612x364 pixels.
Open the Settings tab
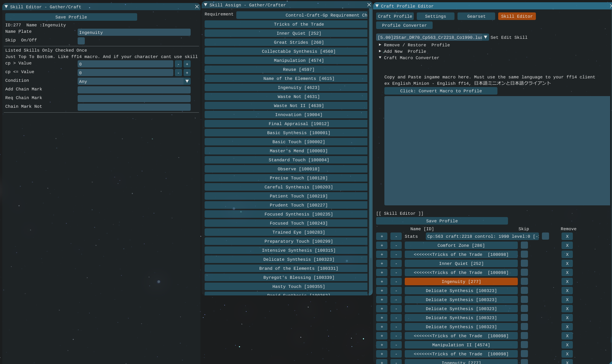[x=435, y=16]
